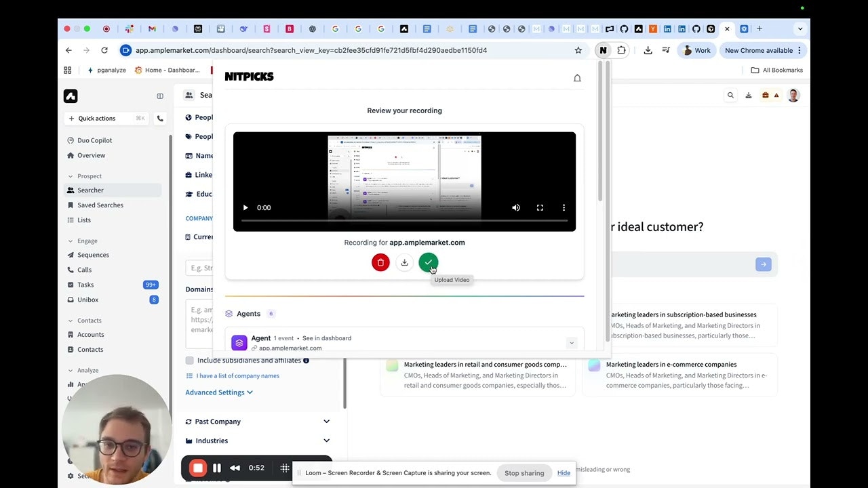Viewport: 868px width, 488px height.
Task: Open Duo Copilot
Action: 95,140
